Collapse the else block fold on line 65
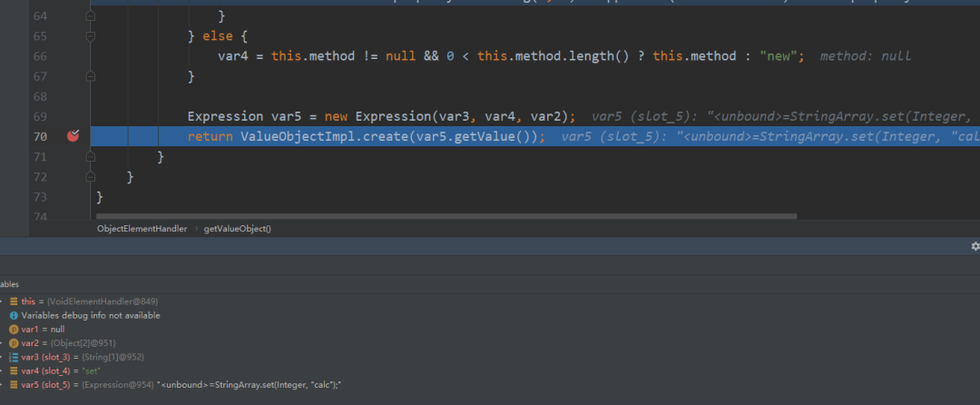Image resolution: width=980 pixels, height=405 pixels. click(x=90, y=36)
